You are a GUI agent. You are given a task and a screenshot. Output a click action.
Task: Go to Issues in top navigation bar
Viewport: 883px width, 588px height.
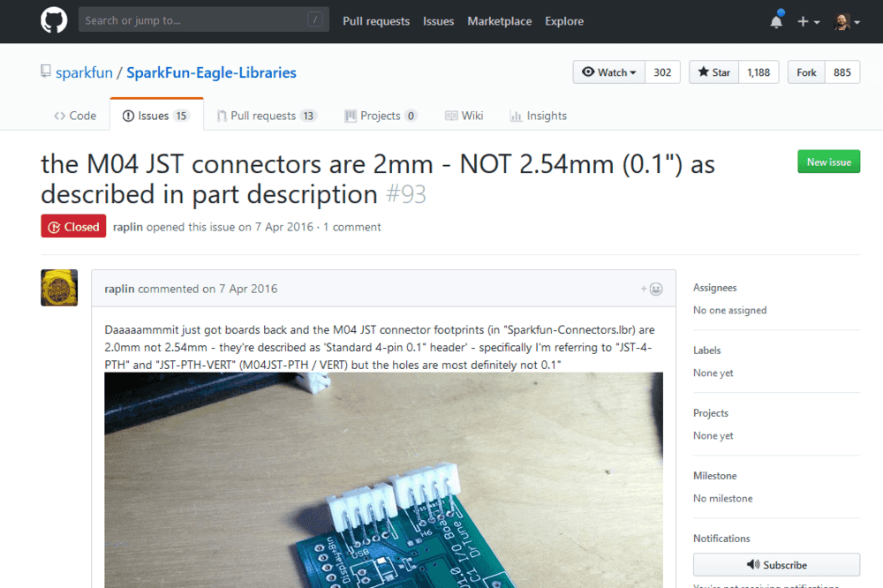click(x=438, y=21)
